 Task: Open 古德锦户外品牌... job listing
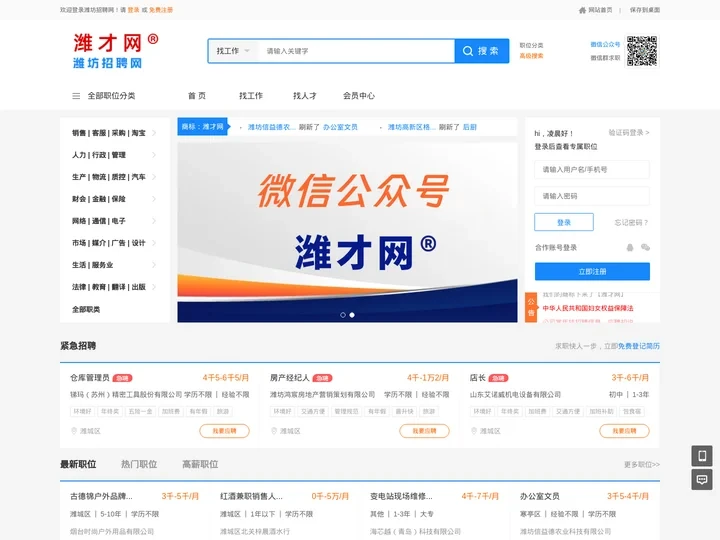coord(101,496)
